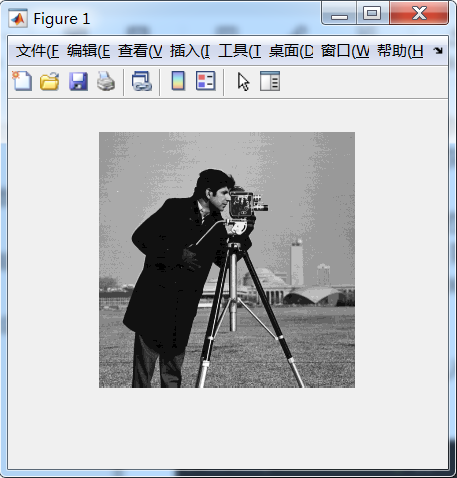Open the 插入 (Insert) menu
Screen dimensions: 457x478
coord(190,51)
